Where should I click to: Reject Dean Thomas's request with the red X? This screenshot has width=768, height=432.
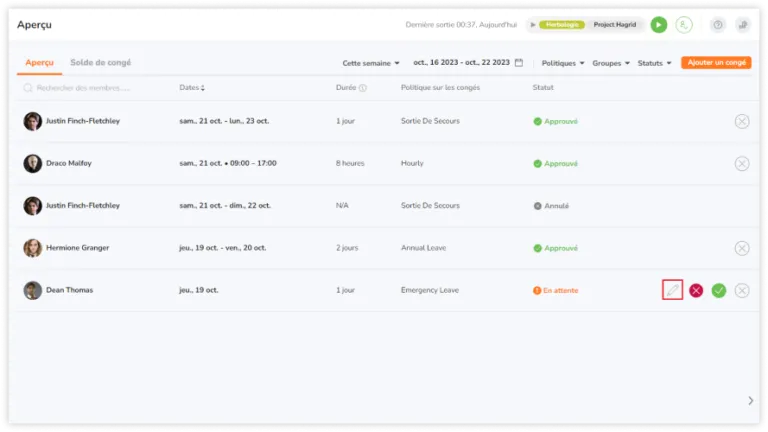(x=696, y=290)
